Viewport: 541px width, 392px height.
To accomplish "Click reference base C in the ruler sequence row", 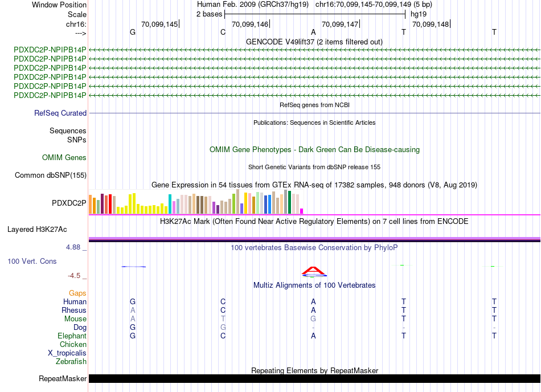I will click(x=223, y=32).
